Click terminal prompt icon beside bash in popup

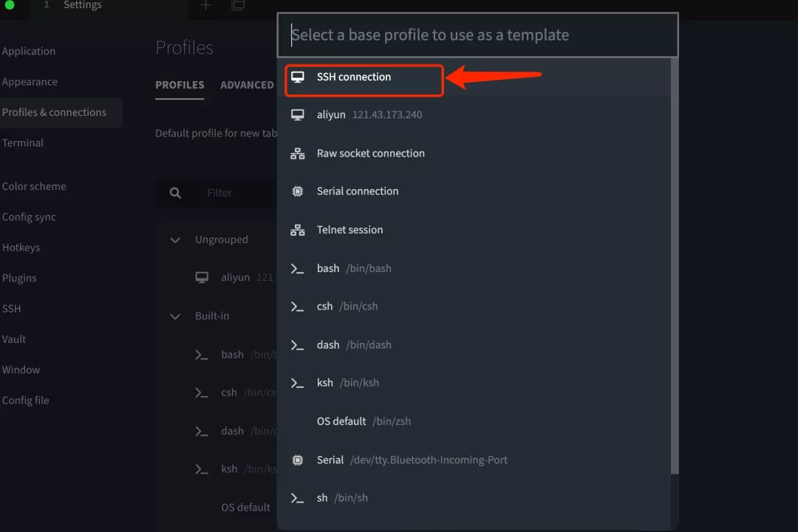pyautogui.click(x=297, y=268)
